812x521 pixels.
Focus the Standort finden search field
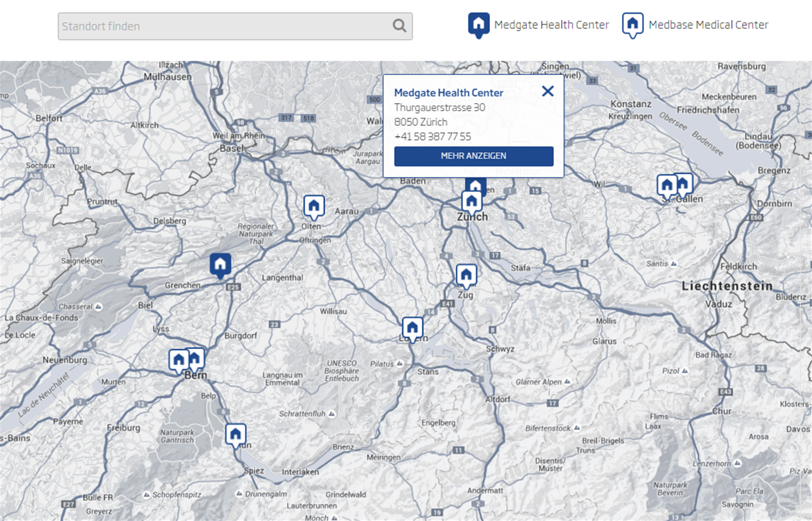pyautogui.click(x=235, y=26)
